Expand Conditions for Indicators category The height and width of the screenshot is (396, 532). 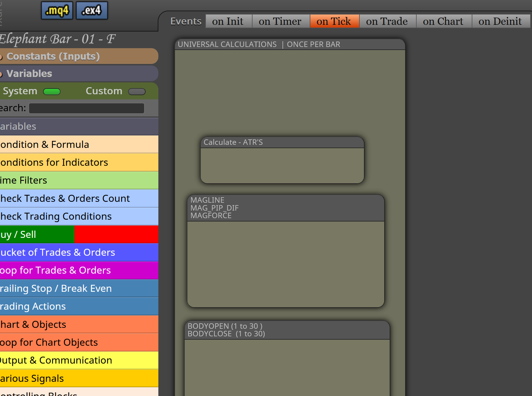(79, 162)
